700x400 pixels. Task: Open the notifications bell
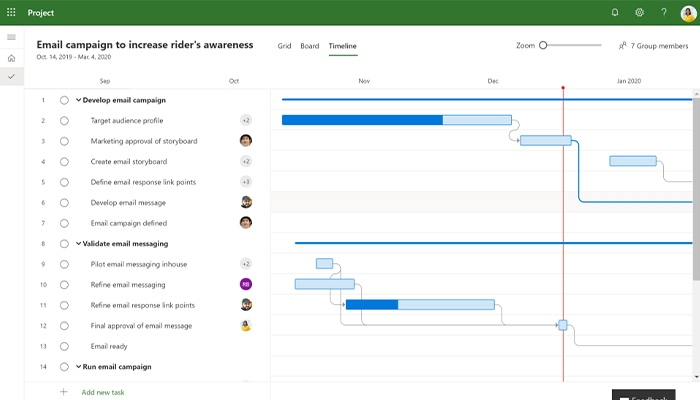click(615, 12)
